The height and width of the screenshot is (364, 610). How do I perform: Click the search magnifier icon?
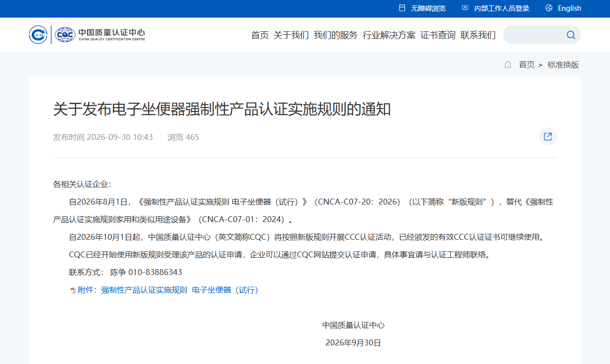571,35
